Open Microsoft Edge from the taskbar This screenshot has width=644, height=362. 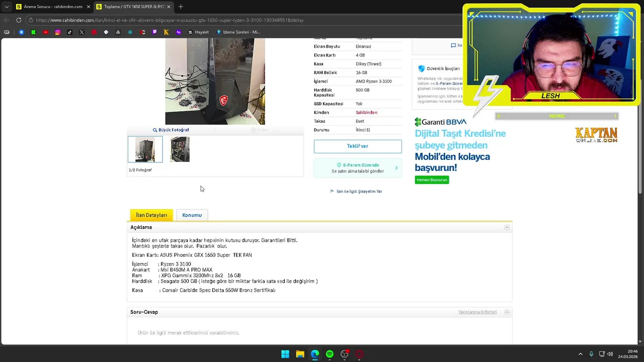(x=315, y=354)
